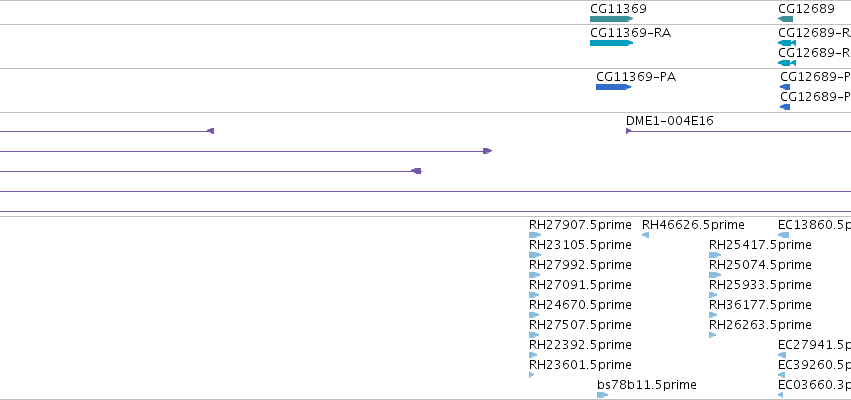The image size is (851, 400).
Task: Select the EC27941 EST arrow glyph
Action: (x=782, y=355)
